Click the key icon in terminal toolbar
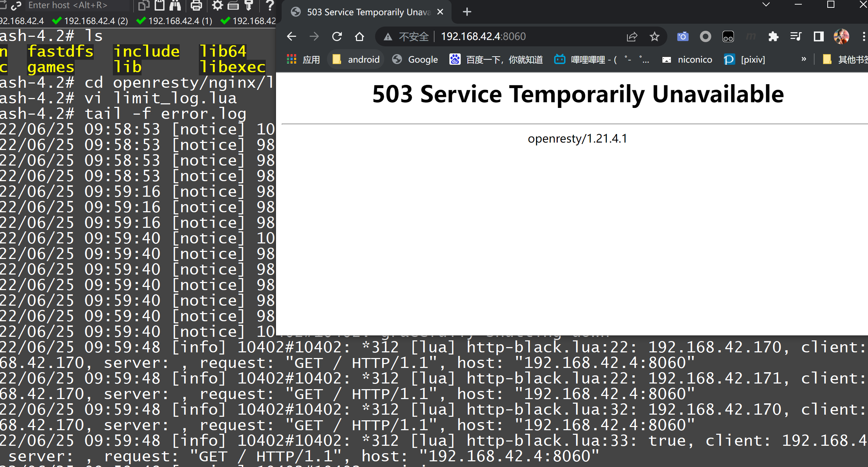This screenshot has height=467, width=868. click(249, 5)
